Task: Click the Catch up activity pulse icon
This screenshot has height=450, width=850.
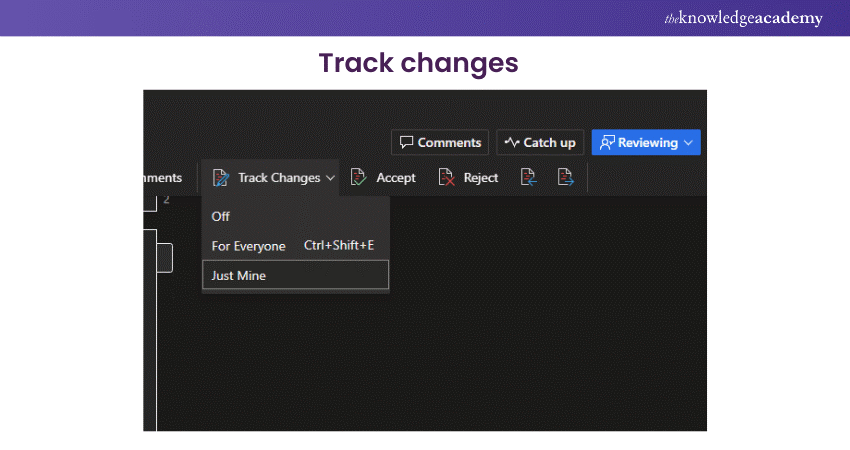Action: (511, 142)
